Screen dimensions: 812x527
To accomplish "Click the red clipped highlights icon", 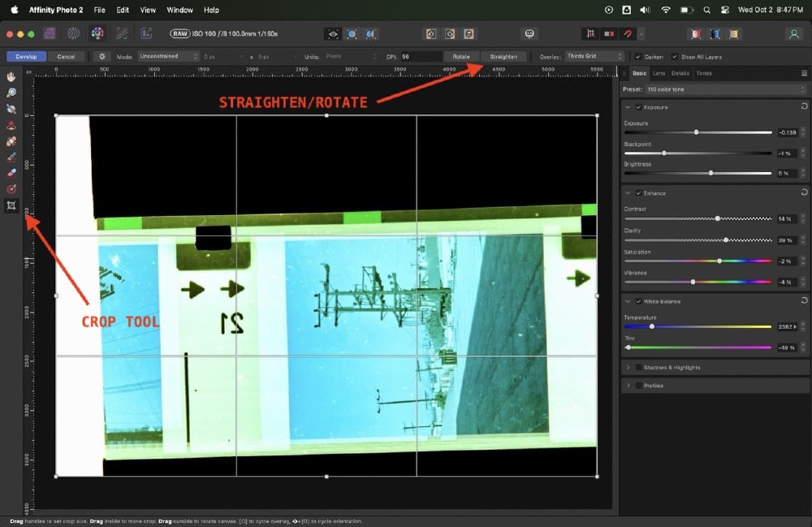I will click(696, 34).
